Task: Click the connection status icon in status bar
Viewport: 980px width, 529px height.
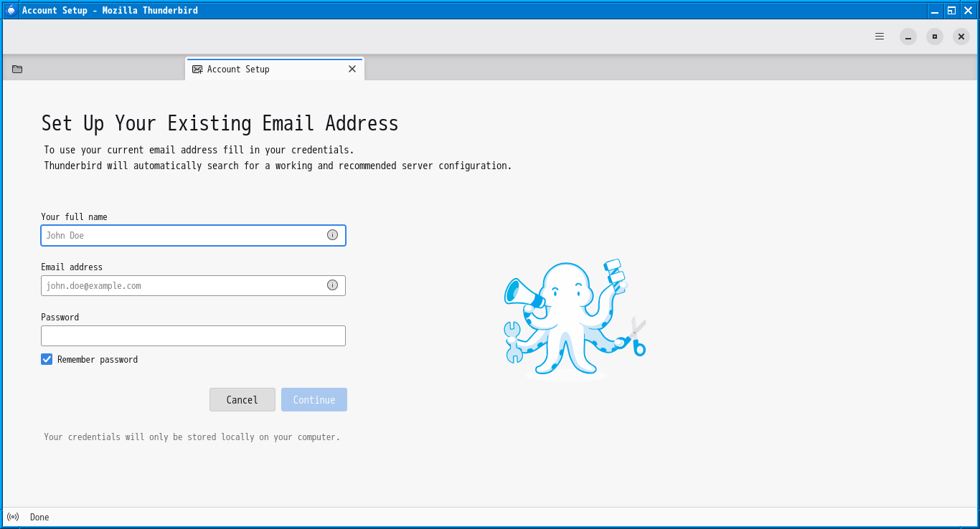Action: 12,517
